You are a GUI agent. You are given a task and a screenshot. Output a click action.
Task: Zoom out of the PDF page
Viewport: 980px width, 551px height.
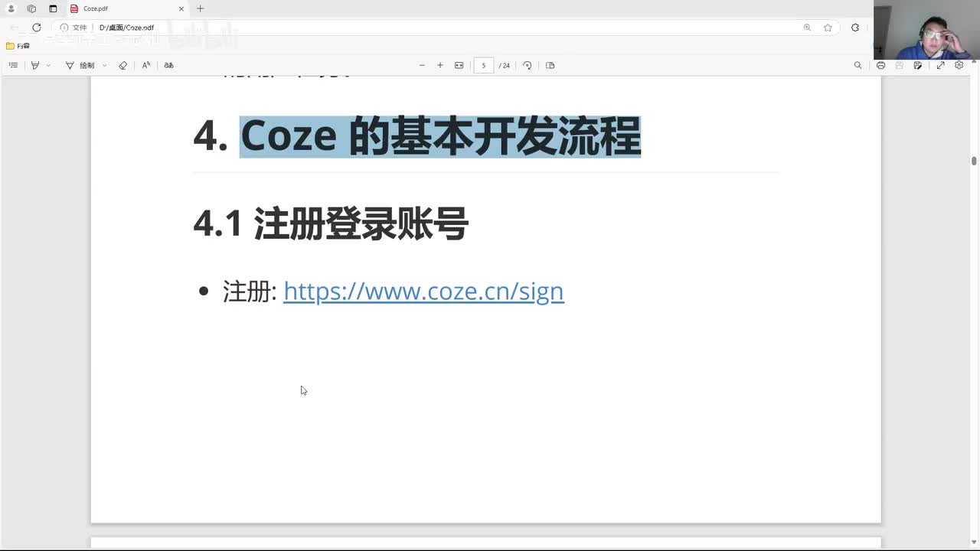(x=422, y=65)
